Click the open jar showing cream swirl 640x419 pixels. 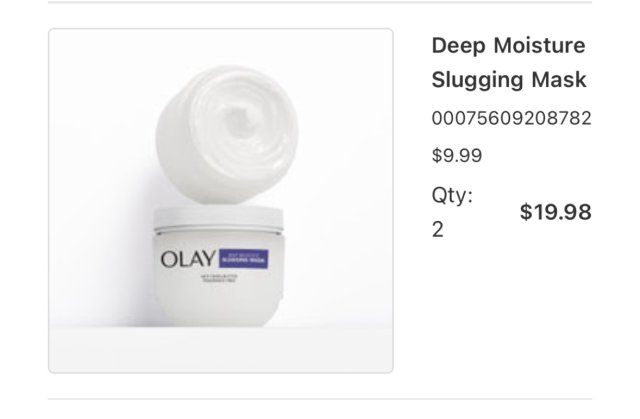click(227, 134)
